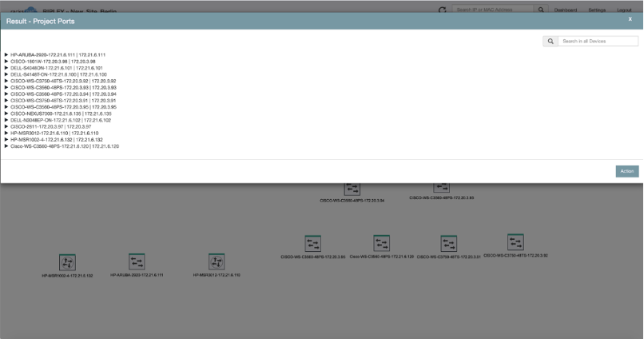Click the map label HP-ARUBA-2920-172.21.6.111
This screenshot has height=339, width=644.
coord(137,275)
